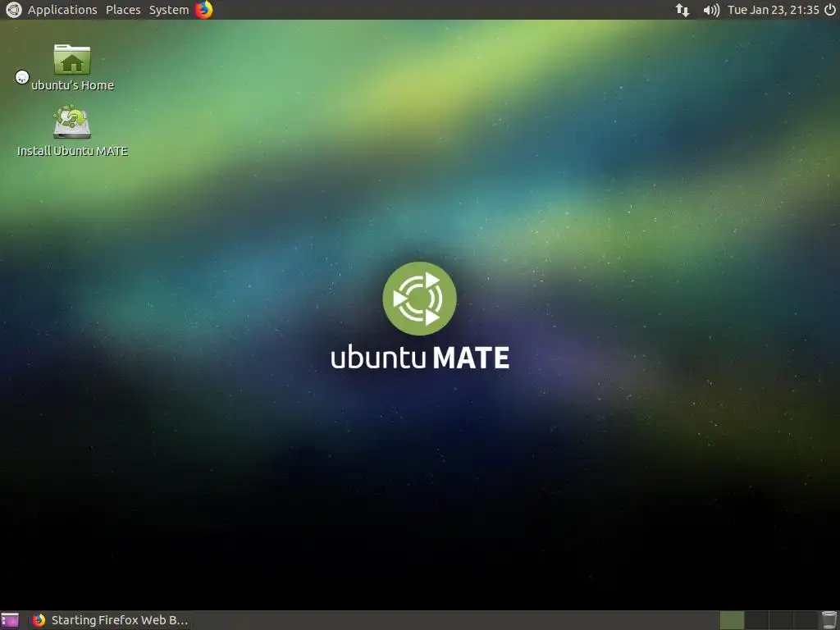Open the System menu
The height and width of the screenshot is (630, 840).
(169, 10)
